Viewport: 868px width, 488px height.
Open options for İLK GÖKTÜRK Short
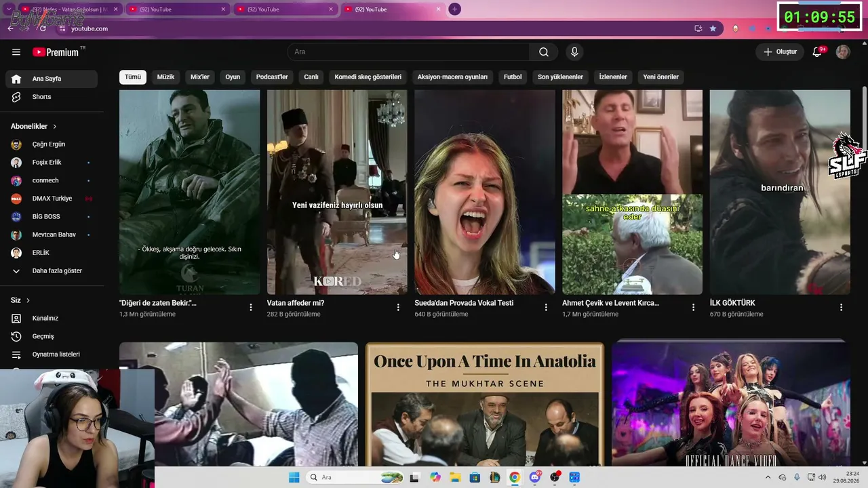pyautogui.click(x=841, y=308)
